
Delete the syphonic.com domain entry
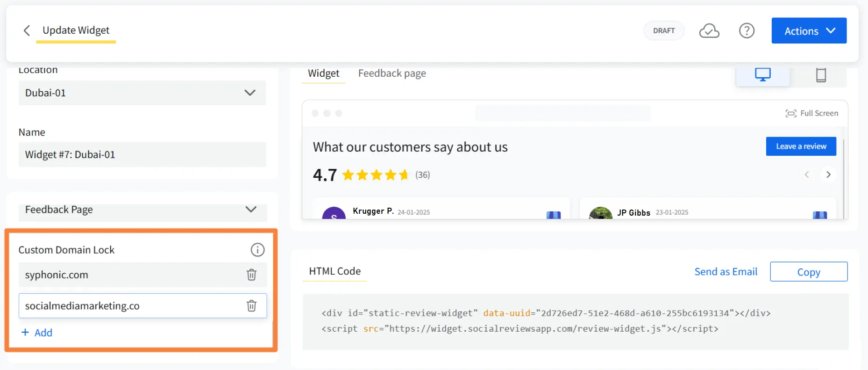[x=251, y=275]
